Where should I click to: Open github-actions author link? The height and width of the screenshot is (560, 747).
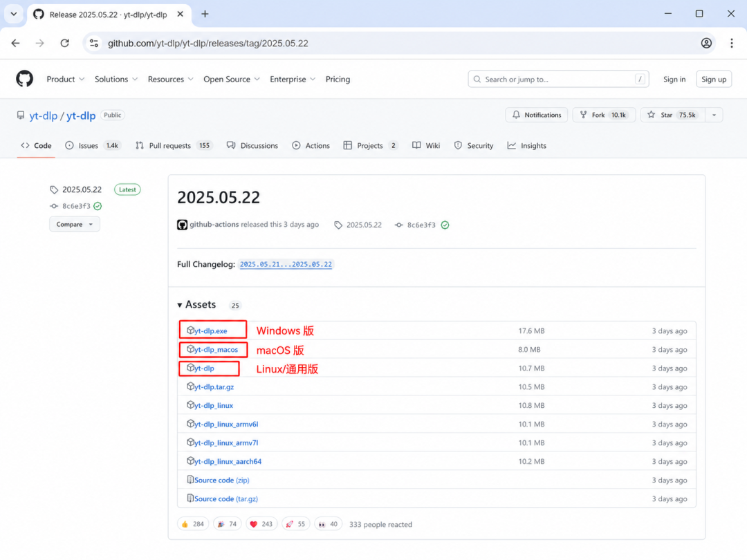click(x=214, y=224)
